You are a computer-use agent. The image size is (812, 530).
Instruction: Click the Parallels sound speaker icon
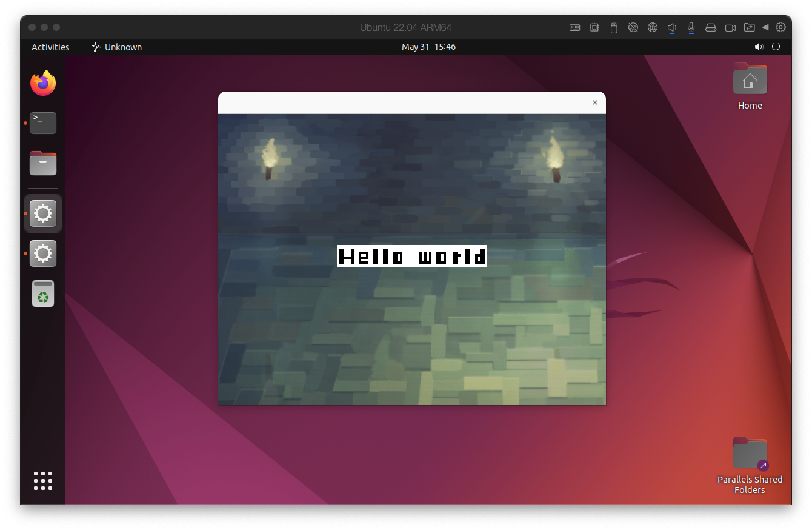pyautogui.click(x=672, y=27)
